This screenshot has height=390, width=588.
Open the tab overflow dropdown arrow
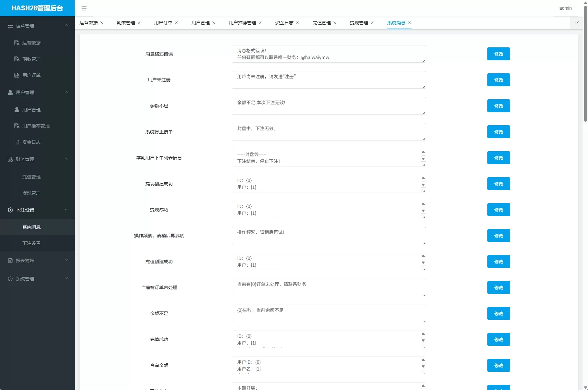(577, 23)
